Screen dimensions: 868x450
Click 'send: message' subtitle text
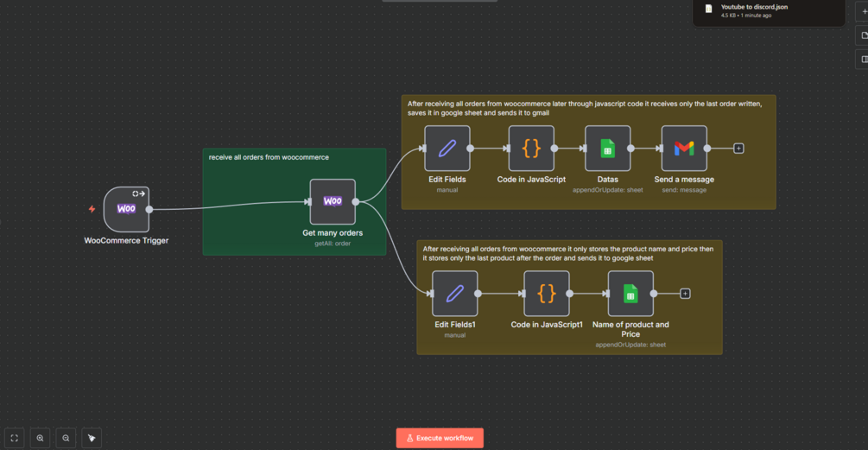coord(684,190)
